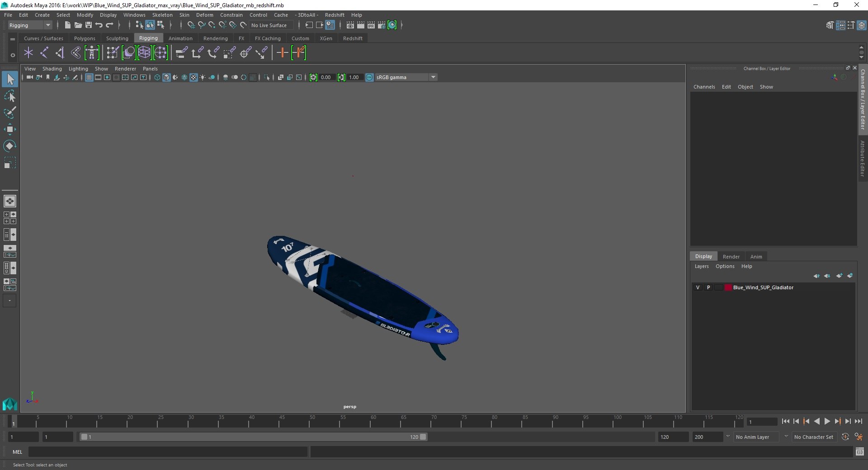The height and width of the screenshot is (470, 868).
Task: Click the Set Key orange plus icon
Action: click(x=282, y=53)
